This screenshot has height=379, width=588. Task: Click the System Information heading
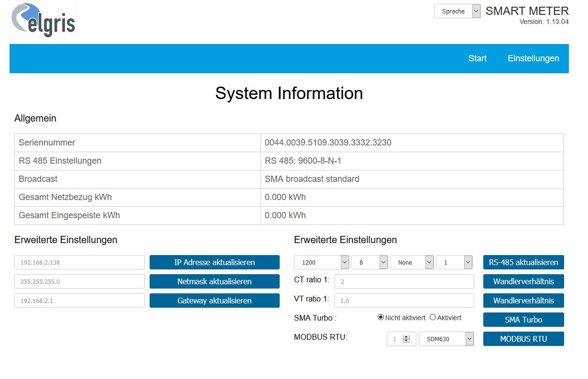coord(289,93)
